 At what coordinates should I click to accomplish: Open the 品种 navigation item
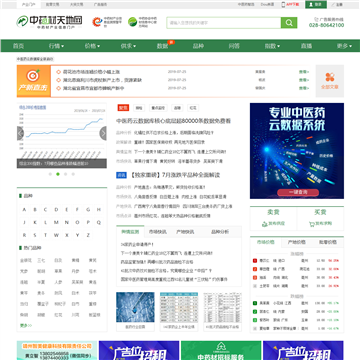point(198,46)
